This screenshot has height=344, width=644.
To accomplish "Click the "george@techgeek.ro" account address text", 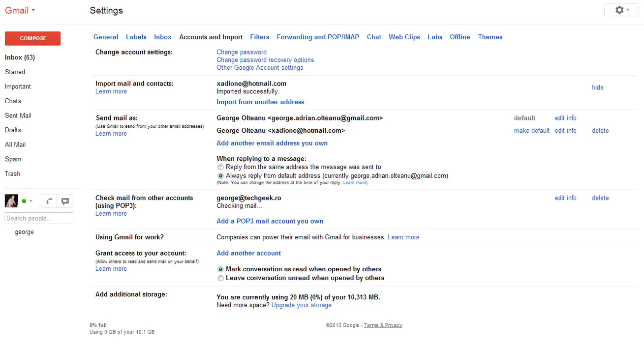I will (x=249, y=198).
